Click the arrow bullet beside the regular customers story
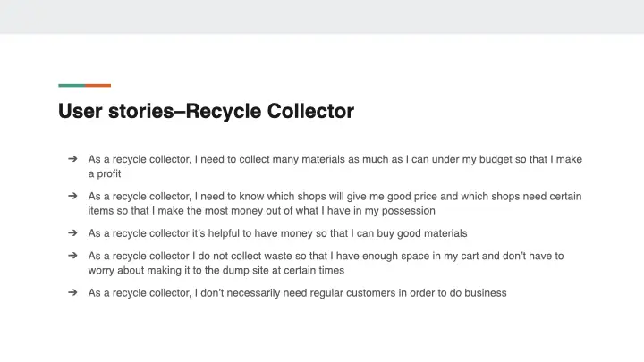The height and width of the screenshot is (362, 644). [72, 292]
